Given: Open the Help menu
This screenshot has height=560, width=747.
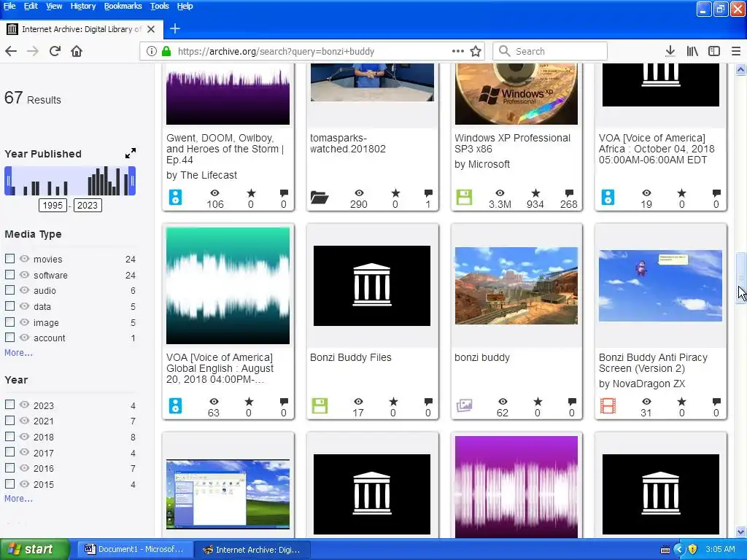Looking at the screenshot, I should click(185, 6).
